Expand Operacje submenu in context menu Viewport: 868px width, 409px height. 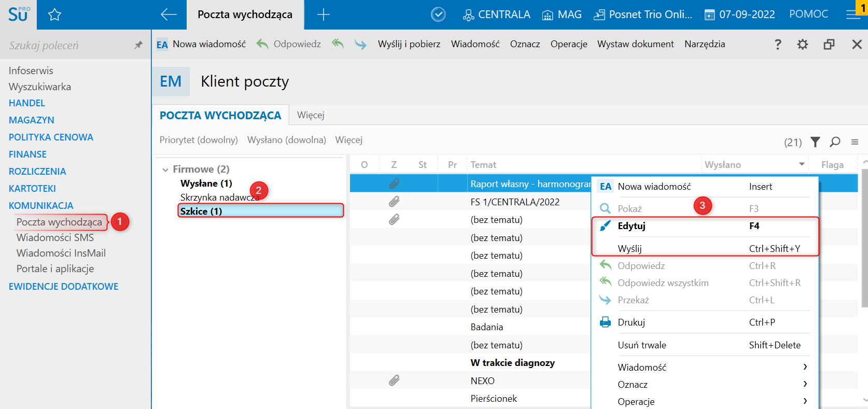(705, 401)
